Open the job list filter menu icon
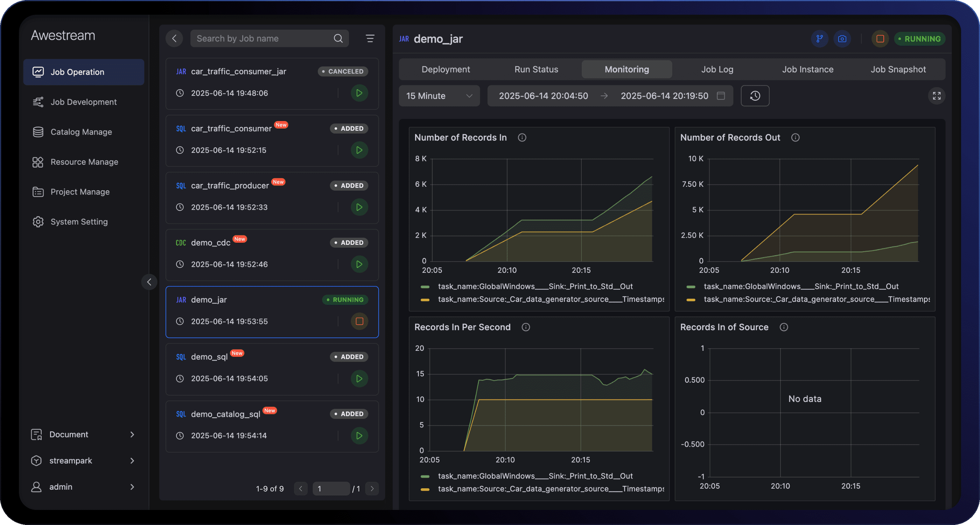 click(370, 38)
